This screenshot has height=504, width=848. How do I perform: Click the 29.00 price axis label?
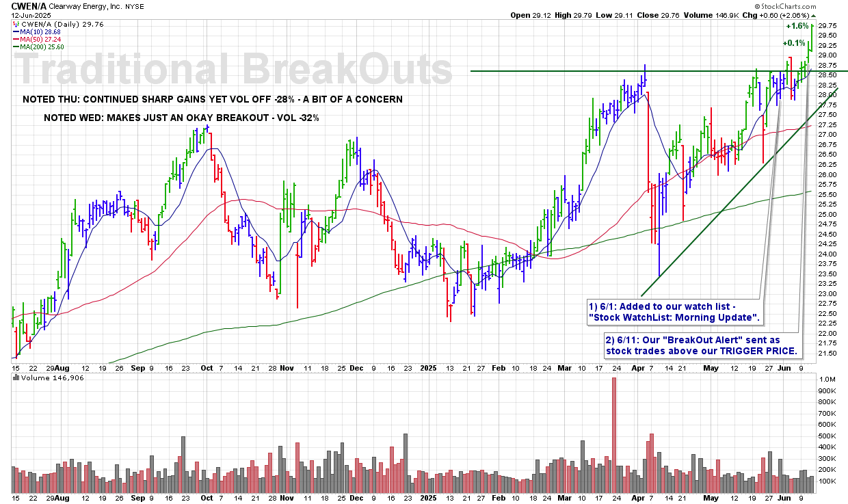[x=826, y=55]
